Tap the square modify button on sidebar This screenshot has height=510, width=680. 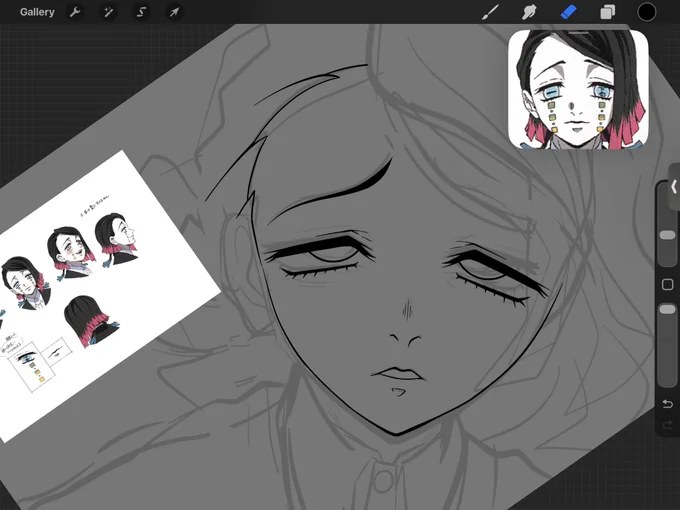click(x=667, y=284)
